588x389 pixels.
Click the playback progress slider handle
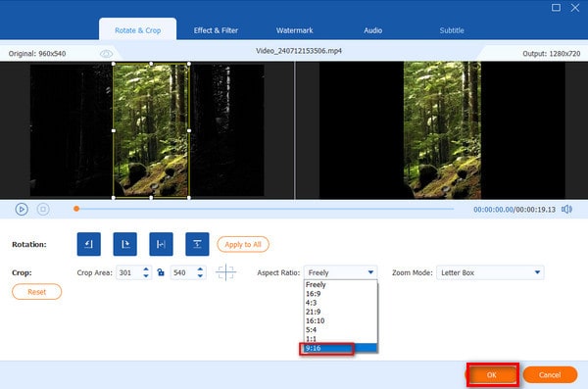(76, 209)
